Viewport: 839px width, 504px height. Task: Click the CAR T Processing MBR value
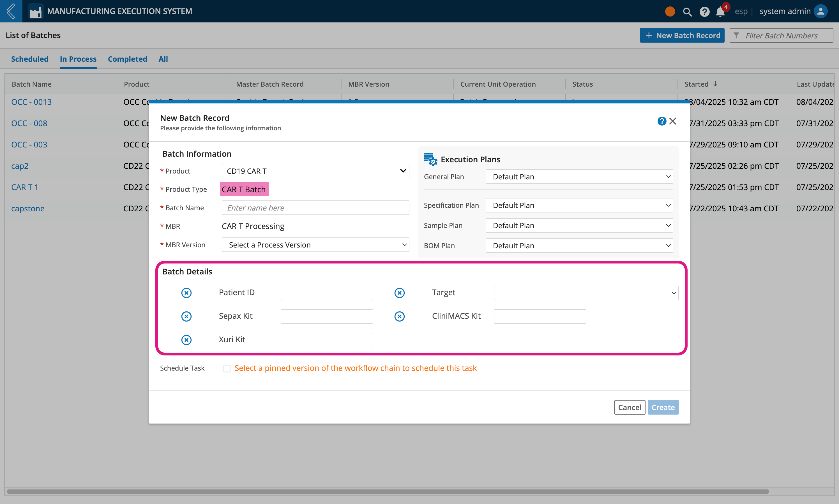pos(253,226)
